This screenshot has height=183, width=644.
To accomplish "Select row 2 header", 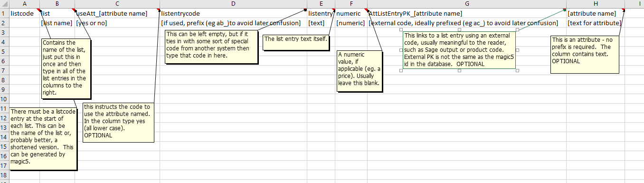I will tap(4, 23).
